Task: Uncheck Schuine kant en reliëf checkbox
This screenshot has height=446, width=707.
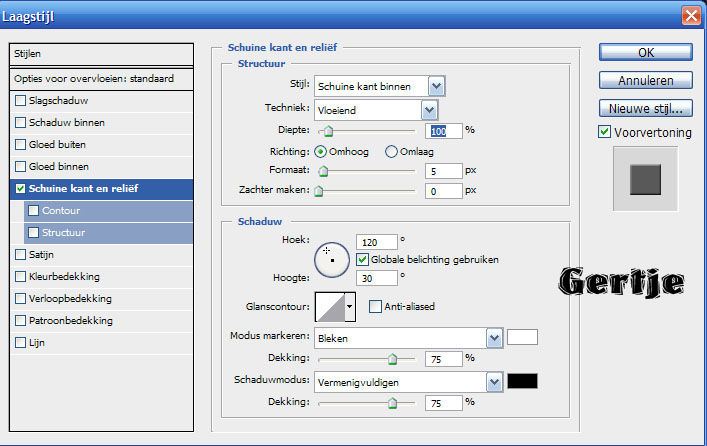Action: pos(20,189)
